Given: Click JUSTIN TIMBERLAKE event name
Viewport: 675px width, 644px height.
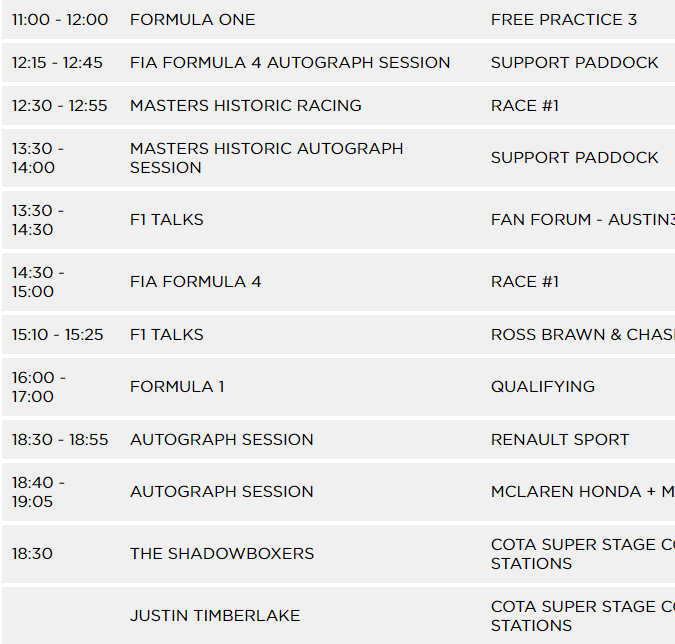Looking at the screenshot, I should click(x=215, y=616).
